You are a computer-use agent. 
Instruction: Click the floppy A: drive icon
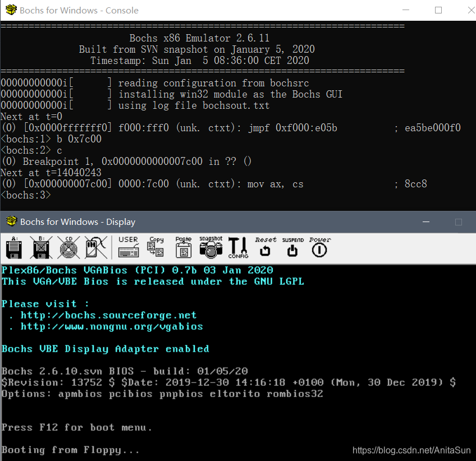coord(14,247)
